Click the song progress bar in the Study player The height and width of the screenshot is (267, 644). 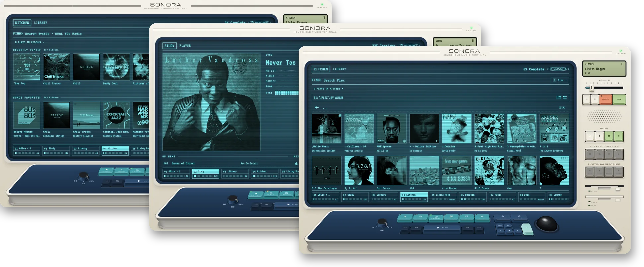pyautogui.click(x=287, y=93)
